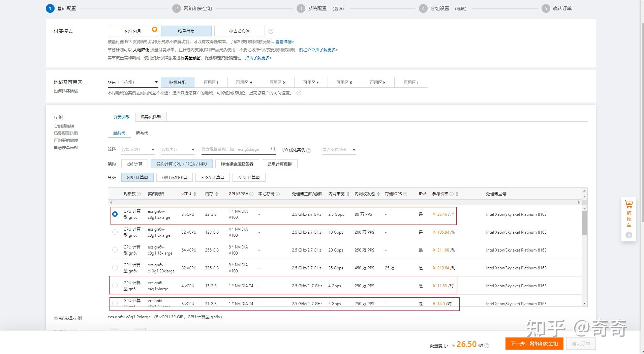Screen dimensions: 644x354
Task: Open 前往介绍页了解更多 link
Action: tap(318, 50)
